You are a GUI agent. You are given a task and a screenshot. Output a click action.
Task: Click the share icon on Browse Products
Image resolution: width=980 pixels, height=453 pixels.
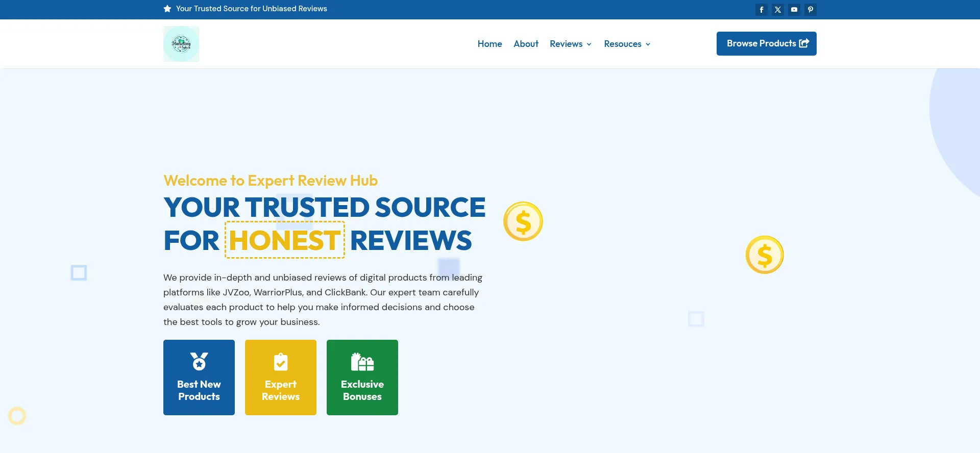click(x=804, y=43)
